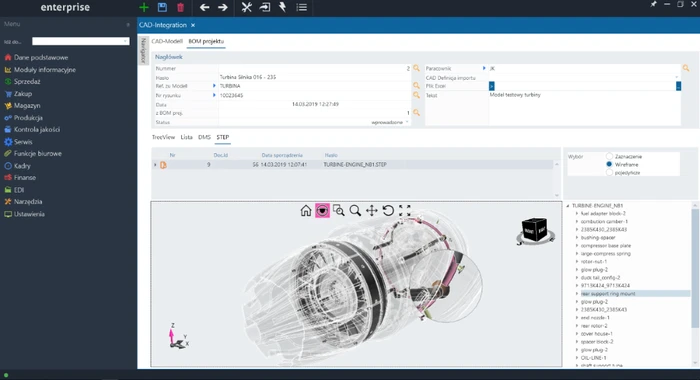Activate the pan move-arrows tool
Viewport: 700px width, 380px height.
371,210
